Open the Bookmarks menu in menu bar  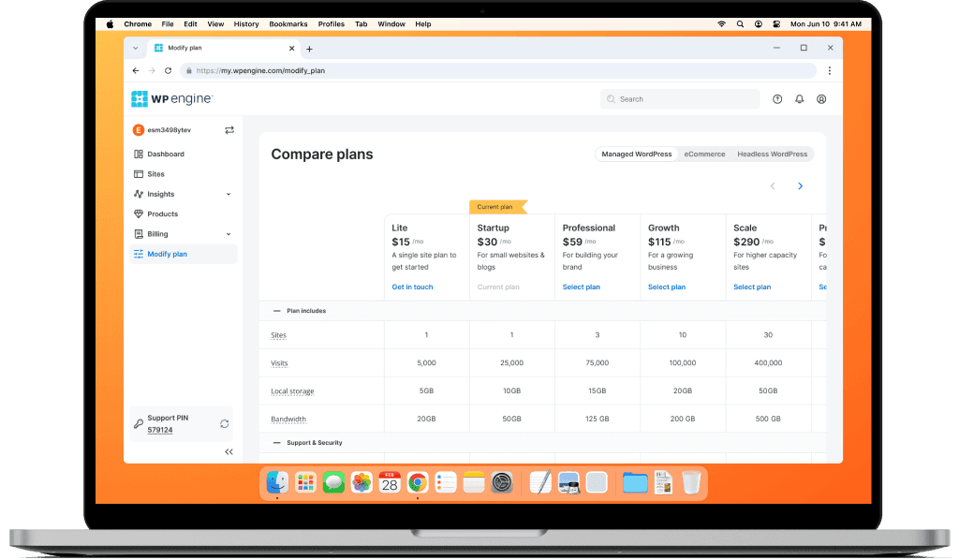[x=288, y=24]
